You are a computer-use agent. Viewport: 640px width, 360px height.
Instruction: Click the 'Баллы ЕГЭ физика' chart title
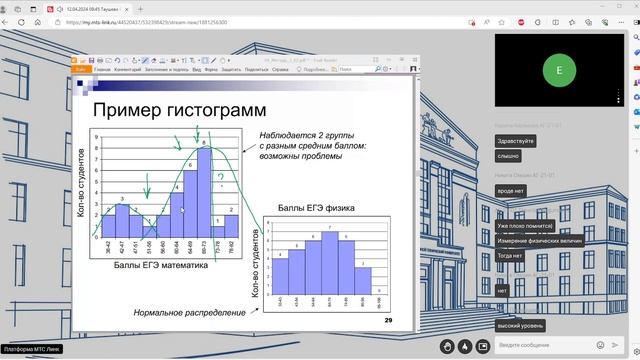click(x=316, y=208)
